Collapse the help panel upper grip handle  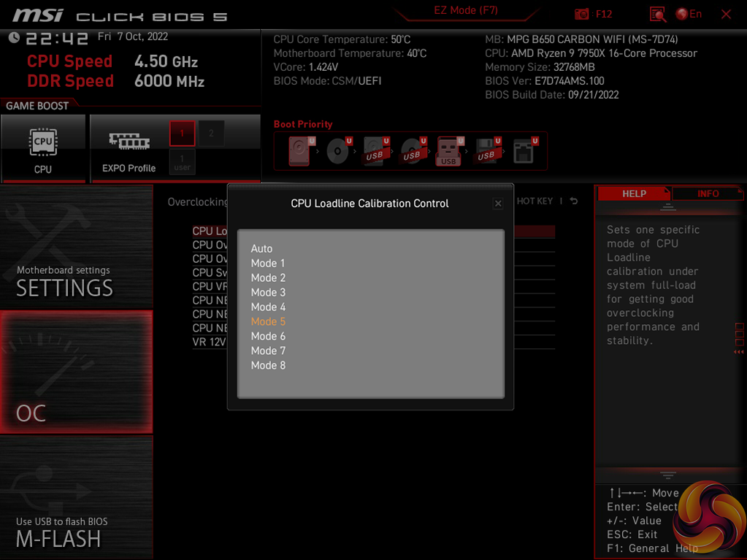(667, 207)
